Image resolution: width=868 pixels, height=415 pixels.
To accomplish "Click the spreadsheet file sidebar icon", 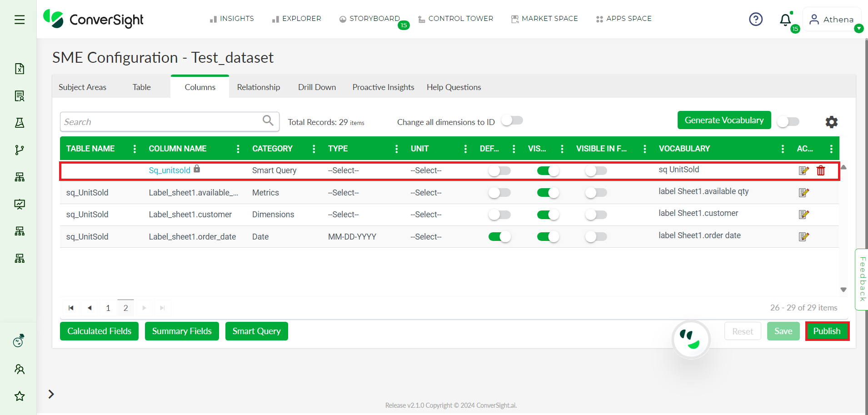I will tap(20, 69).
